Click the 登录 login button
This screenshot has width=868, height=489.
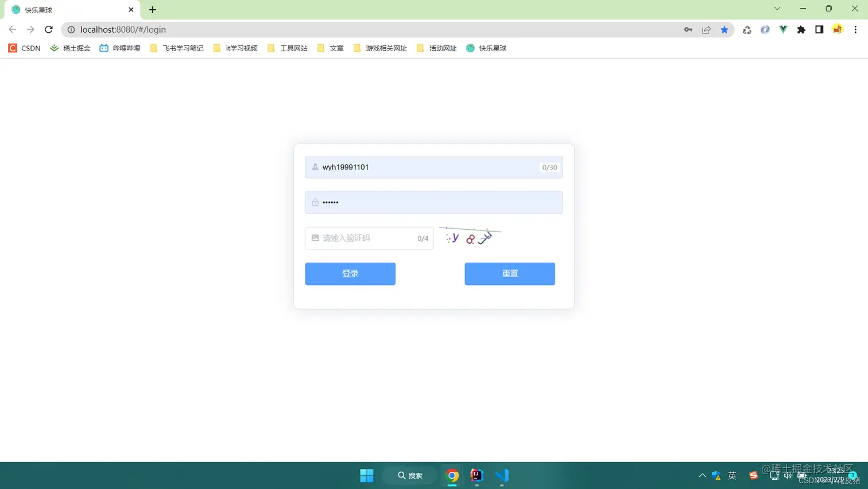click(350, 274)
